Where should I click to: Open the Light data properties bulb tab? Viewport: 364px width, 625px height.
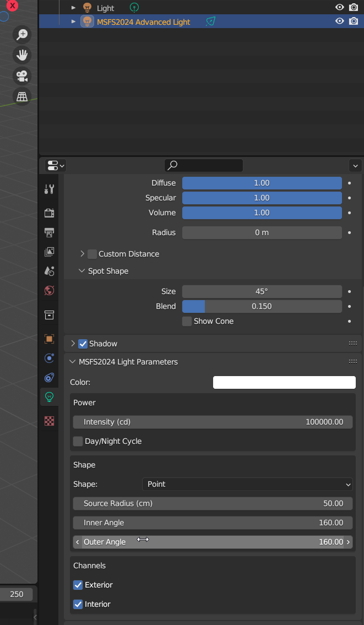coord(49,396)
